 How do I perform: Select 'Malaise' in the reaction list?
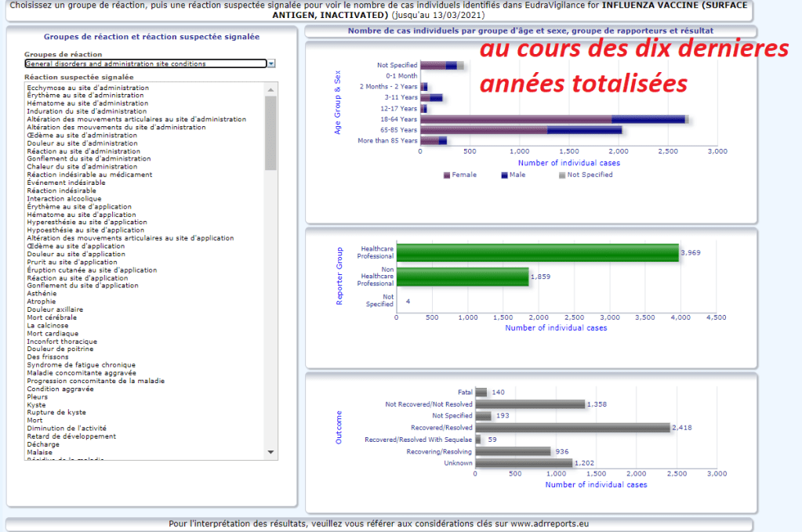(41, 451)
